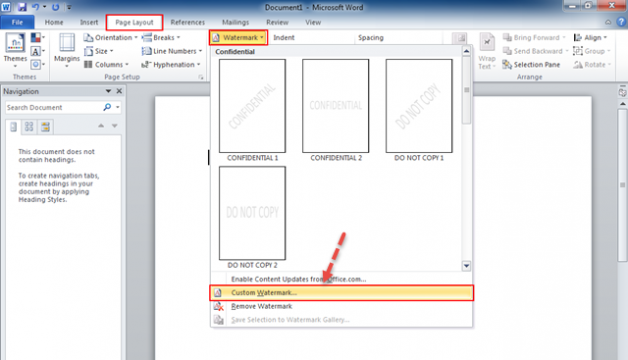Open the Mailings tab
This screenshot has width=628, height=360.
coord(236,22)
